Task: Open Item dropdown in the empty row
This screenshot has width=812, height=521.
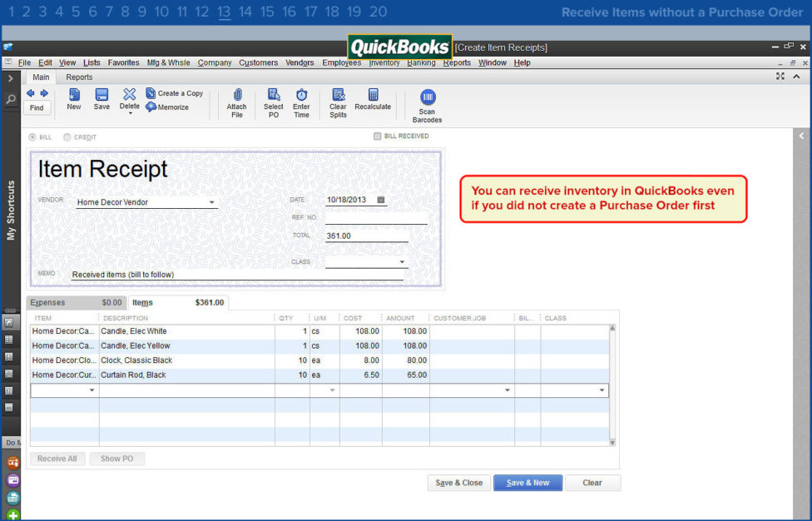Action: (92, 390)
